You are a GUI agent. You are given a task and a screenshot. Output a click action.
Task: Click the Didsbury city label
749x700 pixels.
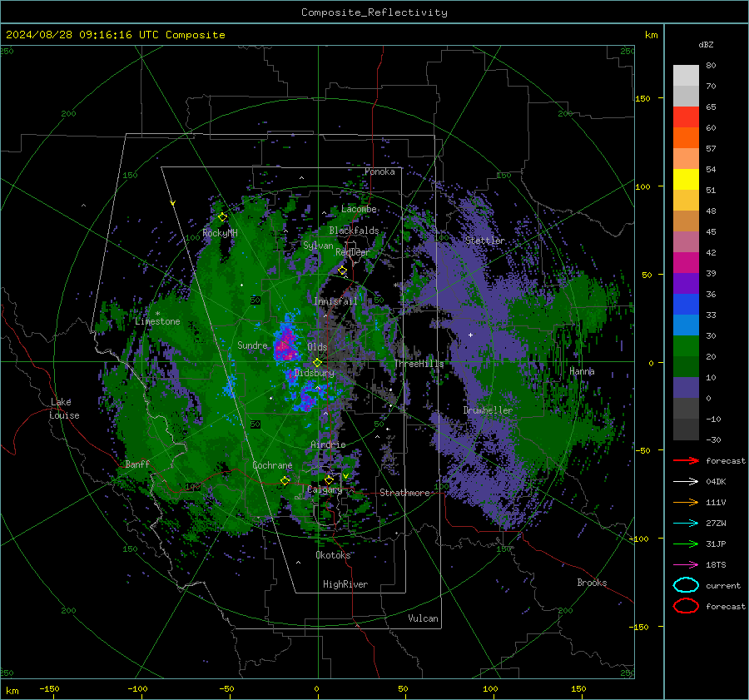315,373
